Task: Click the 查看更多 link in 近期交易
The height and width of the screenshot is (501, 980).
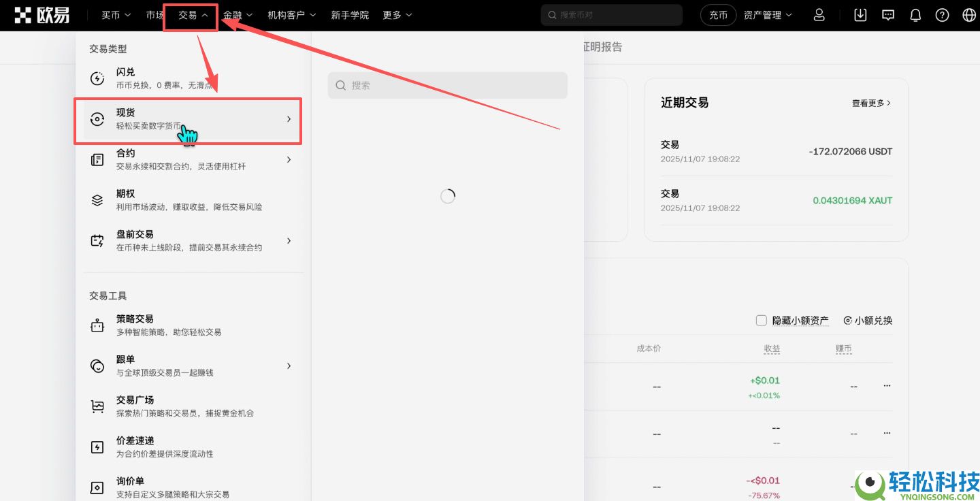Action: pos(871,102)
